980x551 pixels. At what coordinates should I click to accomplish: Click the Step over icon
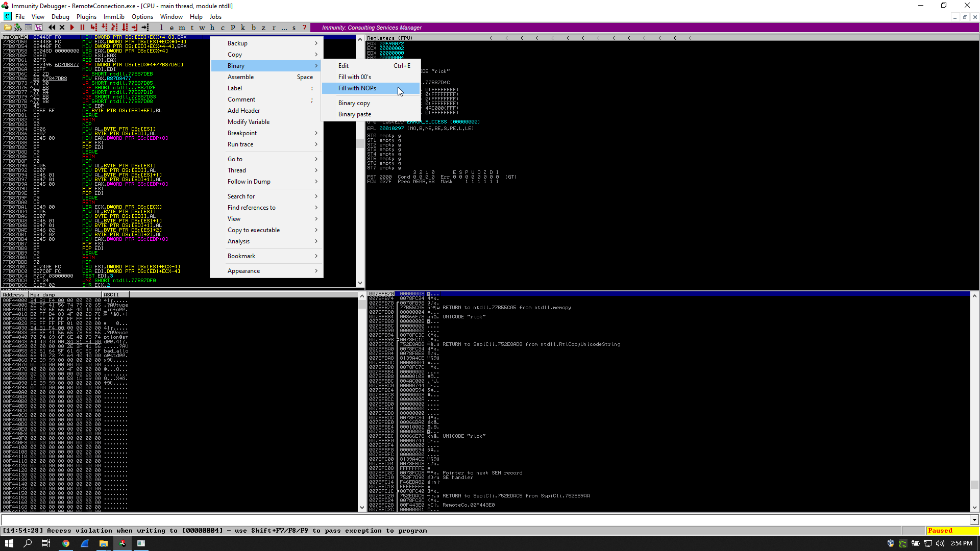104,28
